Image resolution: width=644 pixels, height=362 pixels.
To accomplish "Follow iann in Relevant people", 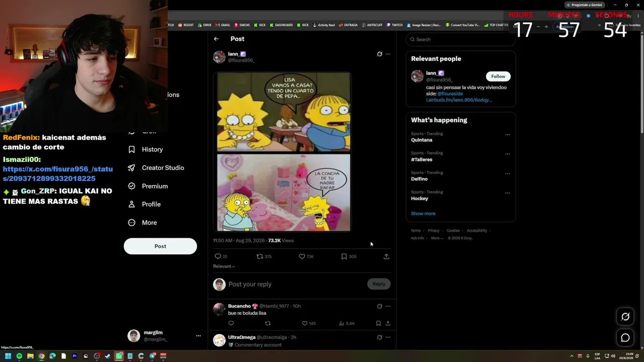I will (498, 76).
